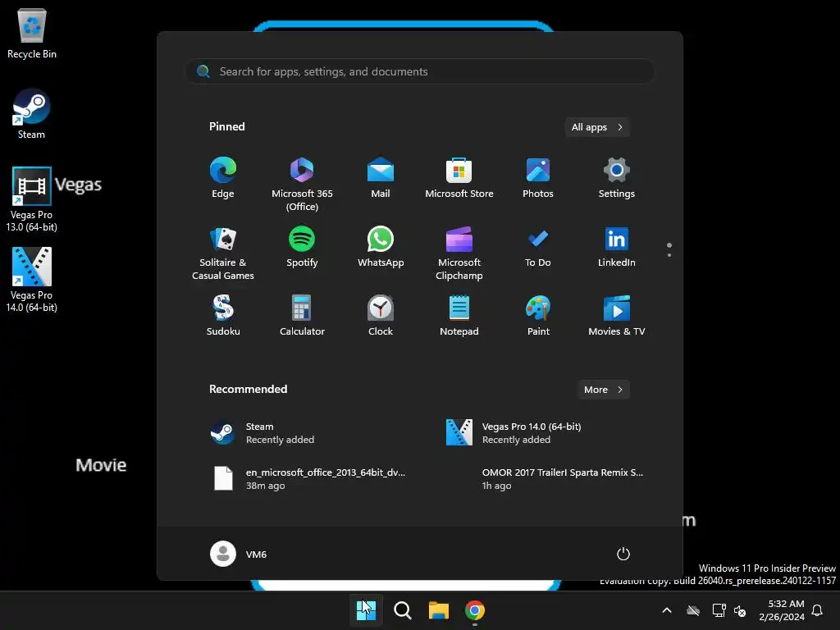This screenshot has height=630, width=840.
Task: Go to next pinned apps page dot
Action: click(669, 254)
